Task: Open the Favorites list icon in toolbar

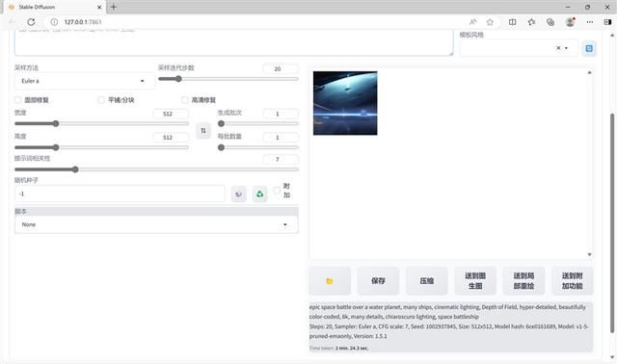Action: 531,22
